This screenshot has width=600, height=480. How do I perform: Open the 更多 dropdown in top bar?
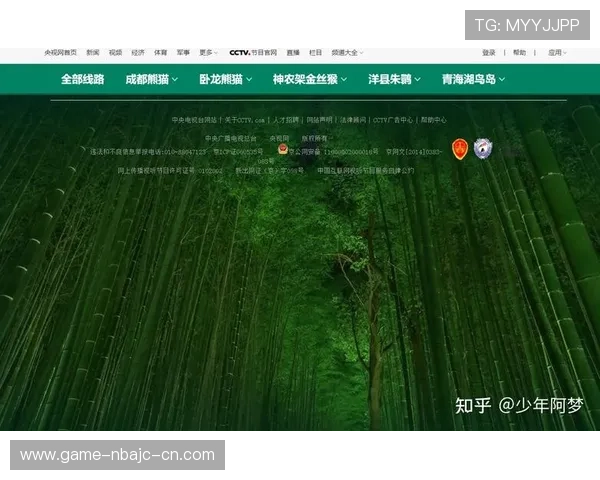208,52
